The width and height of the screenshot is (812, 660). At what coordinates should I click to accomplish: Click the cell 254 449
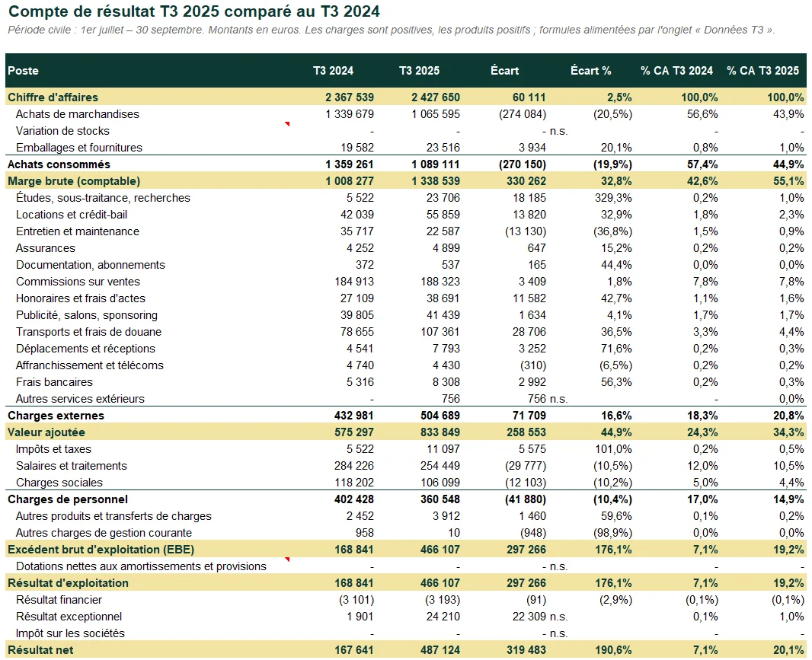[x=440, y=466]
